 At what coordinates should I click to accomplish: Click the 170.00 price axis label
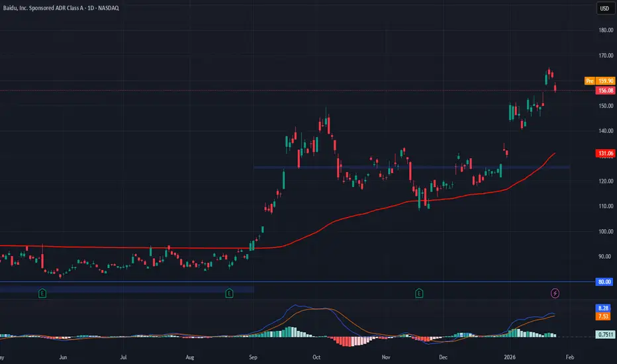click(606, 56)
